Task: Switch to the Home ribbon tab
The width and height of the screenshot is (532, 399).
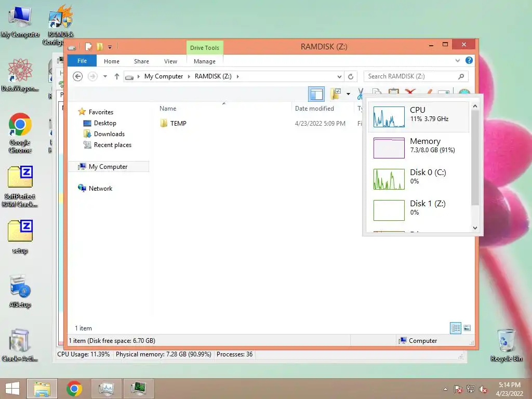Action: (x=112, y=61)
